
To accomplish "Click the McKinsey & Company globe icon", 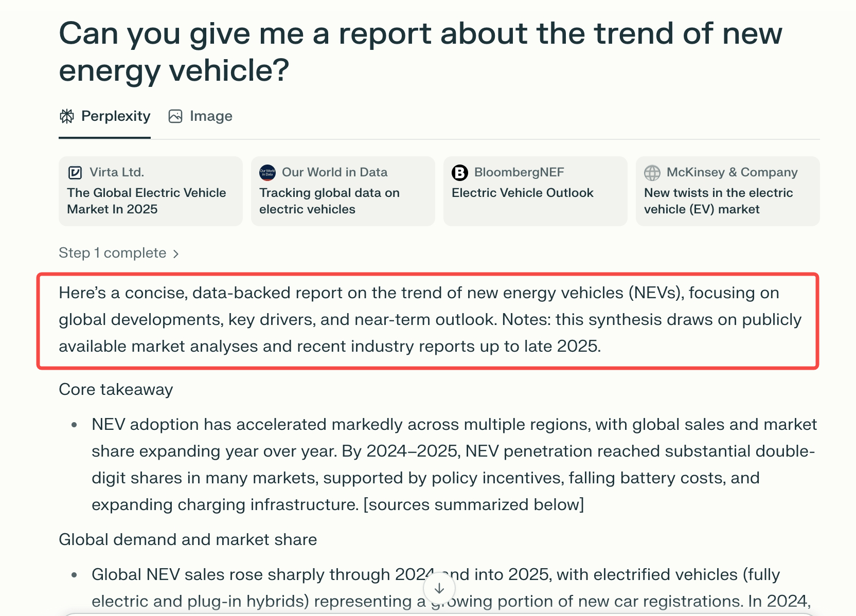I will 652,173.
